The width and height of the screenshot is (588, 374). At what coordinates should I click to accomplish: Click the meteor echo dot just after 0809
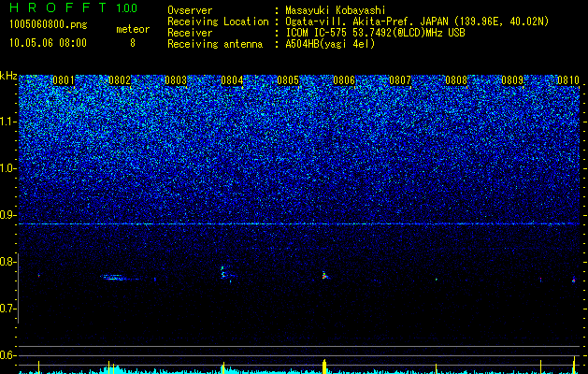[x=540, y=280]
